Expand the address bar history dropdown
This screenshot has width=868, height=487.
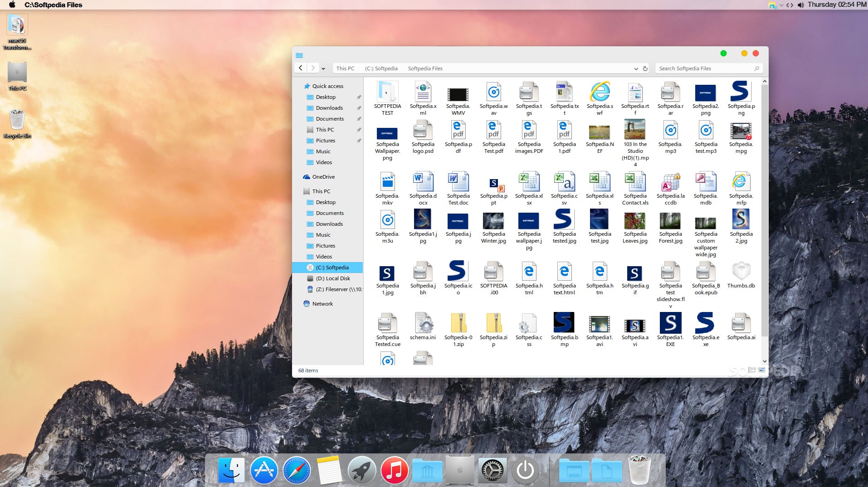[636, 68]
